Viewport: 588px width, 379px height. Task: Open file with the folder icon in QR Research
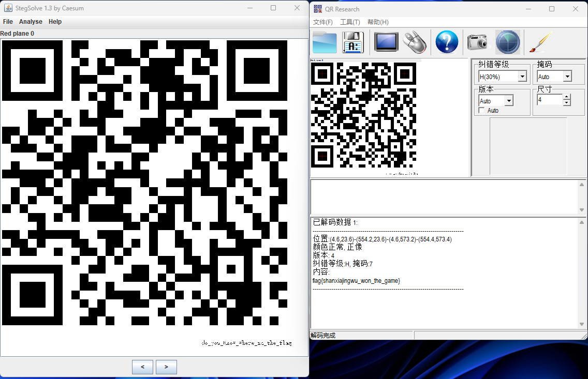[325, 42]
